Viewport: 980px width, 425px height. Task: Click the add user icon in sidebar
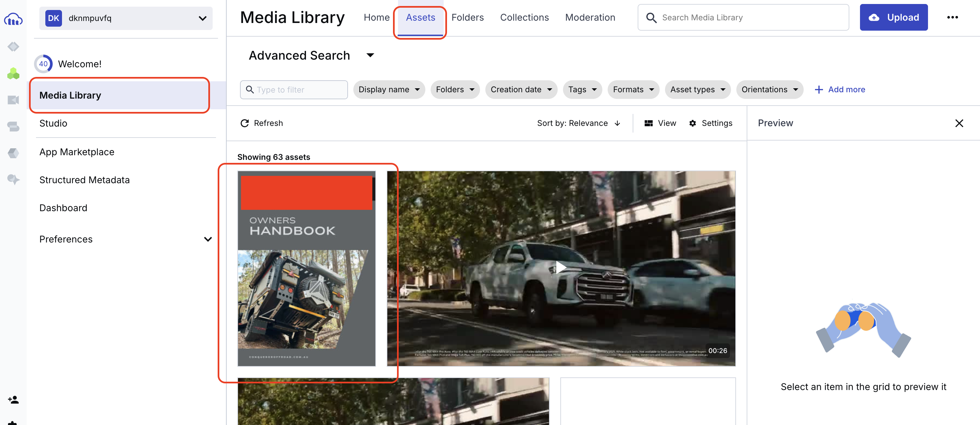click(13, 400)
